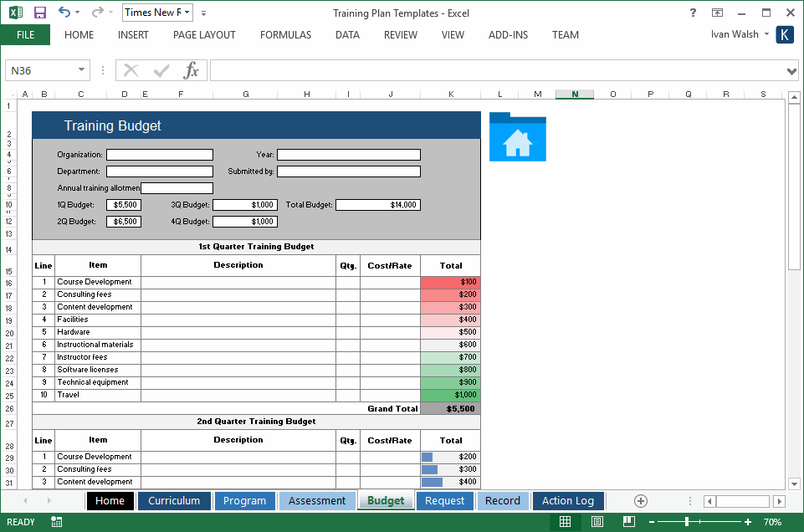Open the Ivan Walsh account dropdown
Image resolution: width=804 pixels, height=532 pixels.
[x=740, y=34]
